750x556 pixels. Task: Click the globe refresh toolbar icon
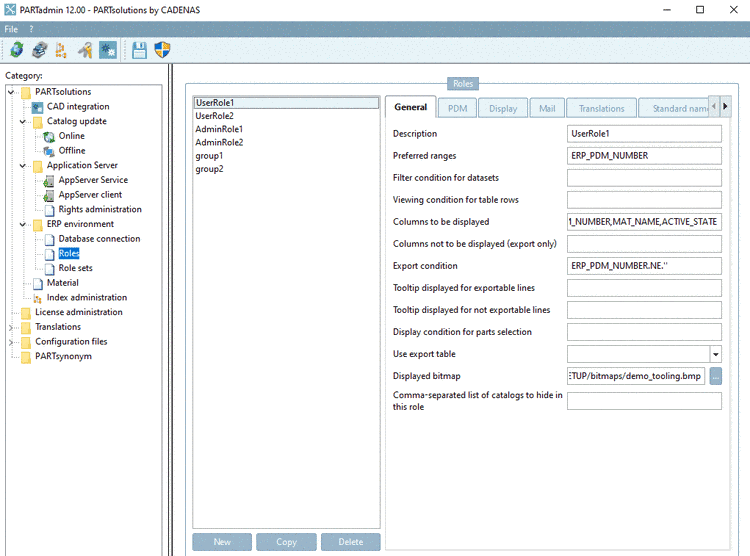tap(17, 50)
